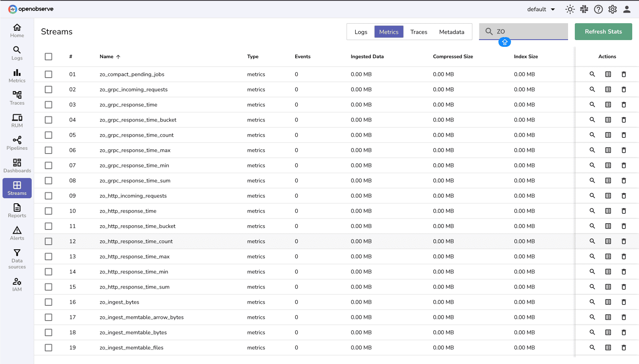Toggle the select-all checkbox in the header

pos(48,56)
